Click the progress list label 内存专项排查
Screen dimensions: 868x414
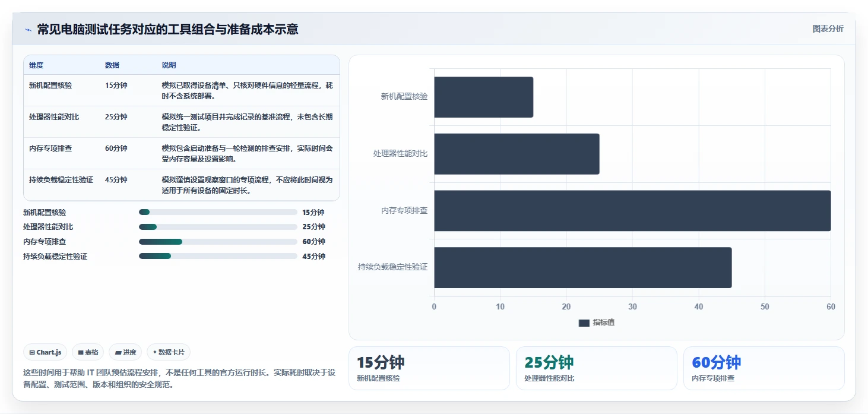coord(45,242)
